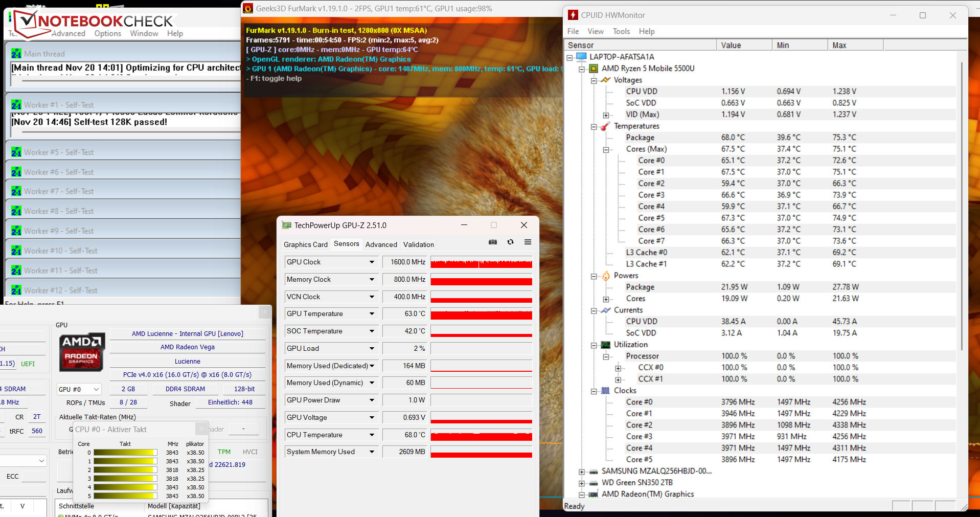
Task: Click the Value column header
Action: (x=744, y=45)
